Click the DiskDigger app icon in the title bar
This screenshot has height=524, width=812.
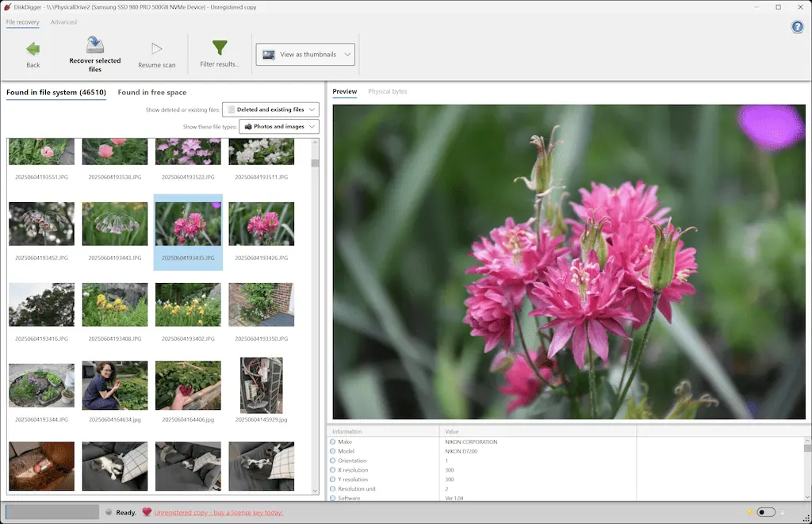(7, 6)
